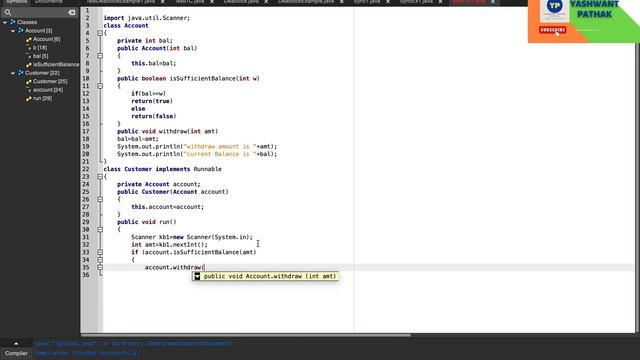Viewport: 640px width, 360px height.
Task: Click the up arrow in message window
Action: click(16, 344)
